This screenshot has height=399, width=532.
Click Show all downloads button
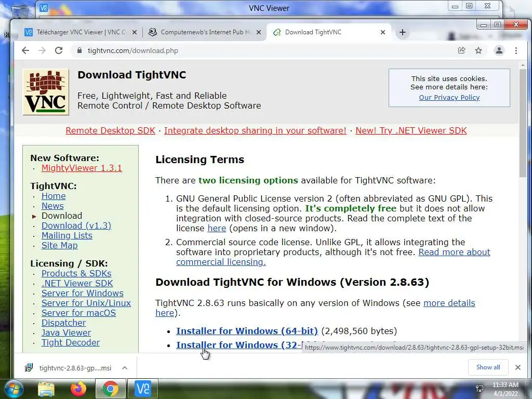point(488,367)
